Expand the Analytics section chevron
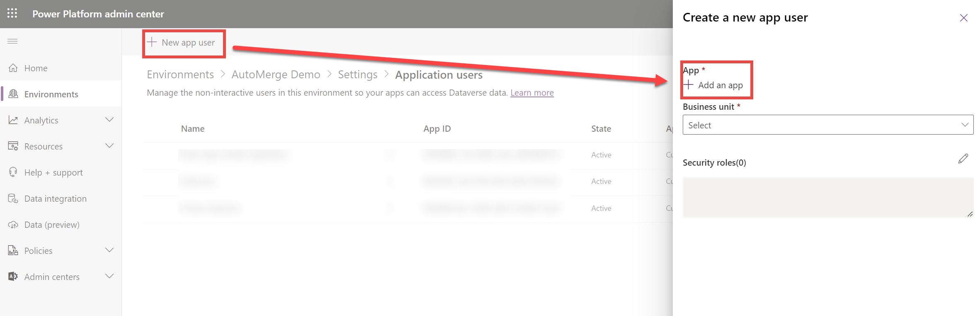Screen dimensions: 980x316 click(109, 120)
